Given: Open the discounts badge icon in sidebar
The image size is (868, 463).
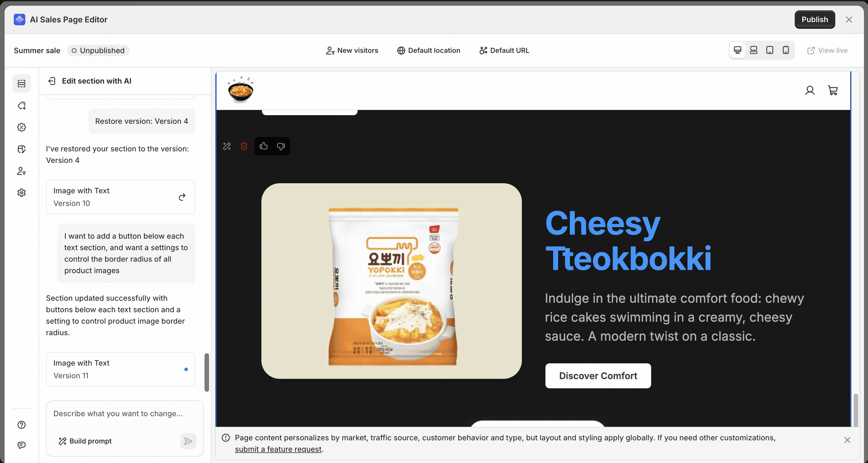Looking at the screenshot, I should point(22,127).
